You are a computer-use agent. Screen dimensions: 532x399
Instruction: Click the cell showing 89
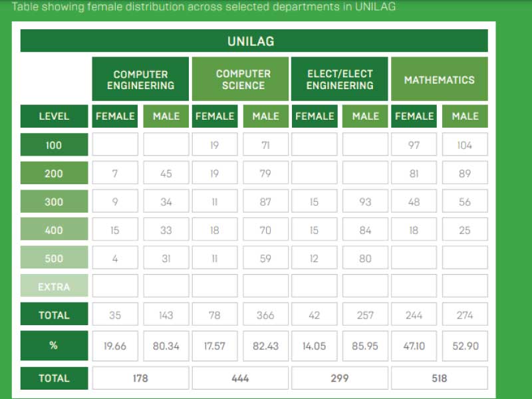(465, 173)
